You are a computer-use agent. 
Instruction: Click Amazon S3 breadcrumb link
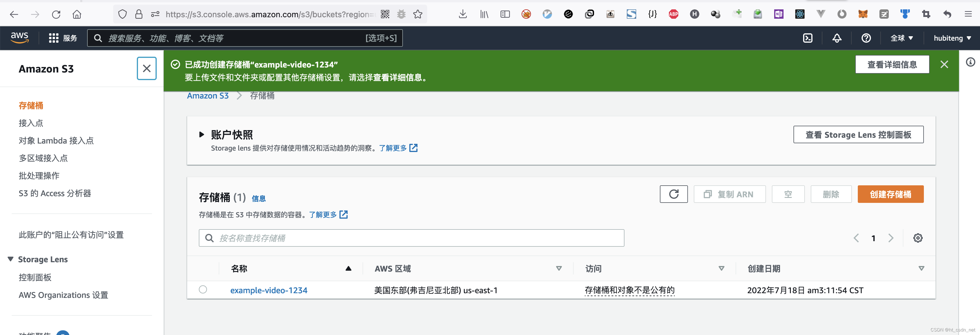pos(208,95)
